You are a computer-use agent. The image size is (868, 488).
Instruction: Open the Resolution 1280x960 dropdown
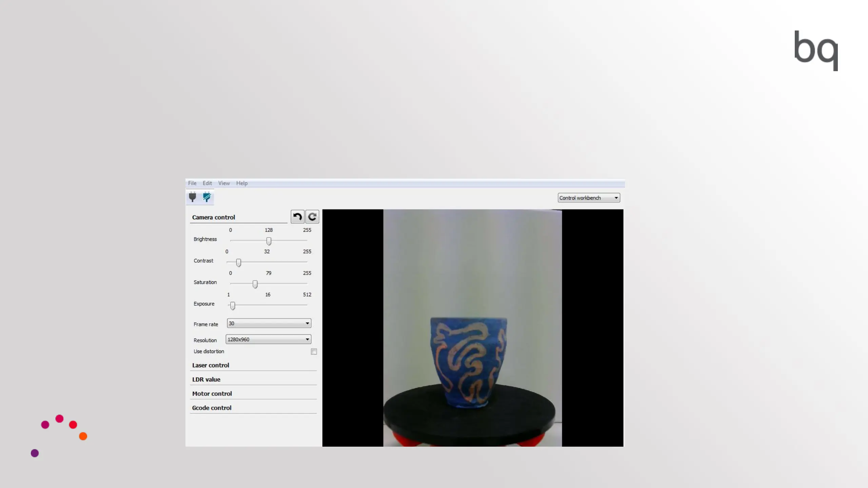pyautogui.click(x=268, y=339)
